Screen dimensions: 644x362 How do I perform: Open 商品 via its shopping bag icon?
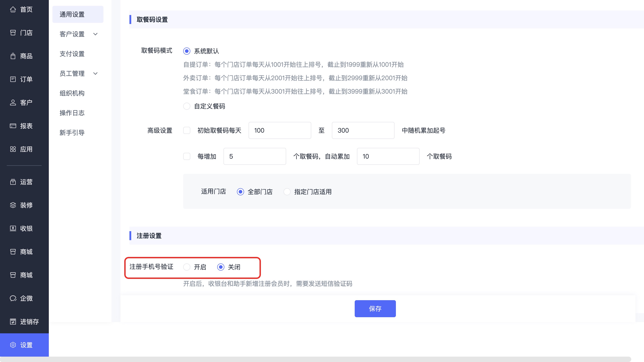(13, 56)
